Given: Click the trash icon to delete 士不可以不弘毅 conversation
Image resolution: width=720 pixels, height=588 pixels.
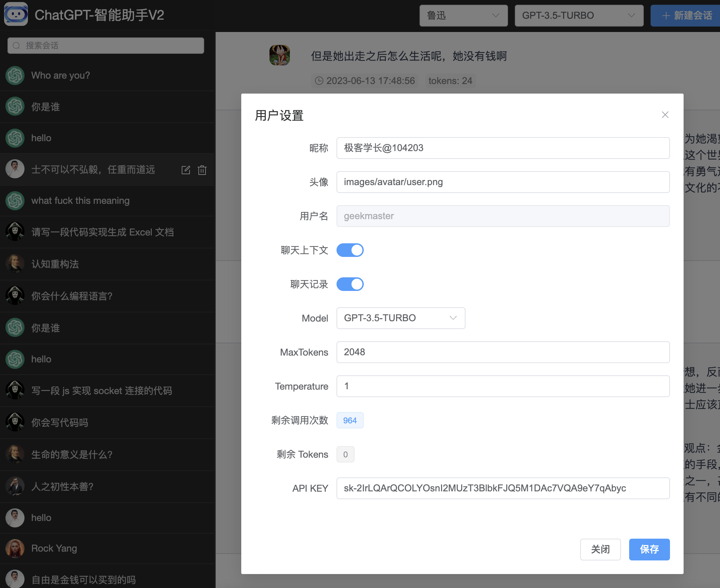Looking at the screenshot, I should pos(202,170).
